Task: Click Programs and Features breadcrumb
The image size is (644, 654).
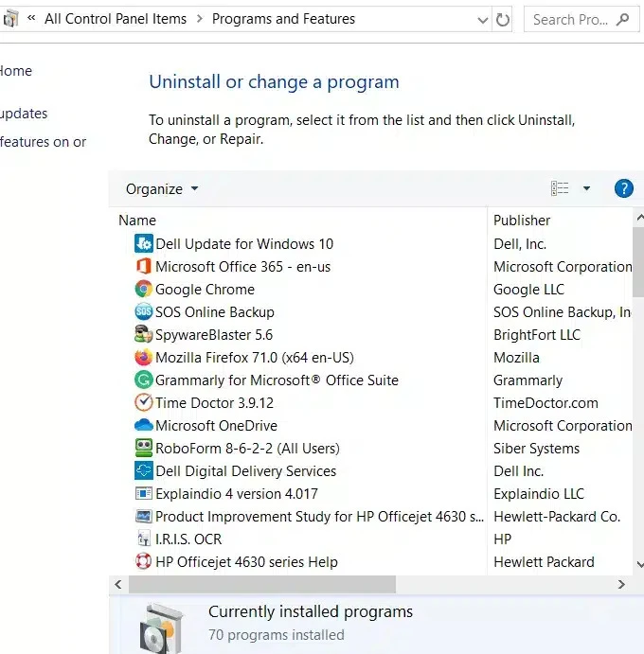Action: [283, 19]
